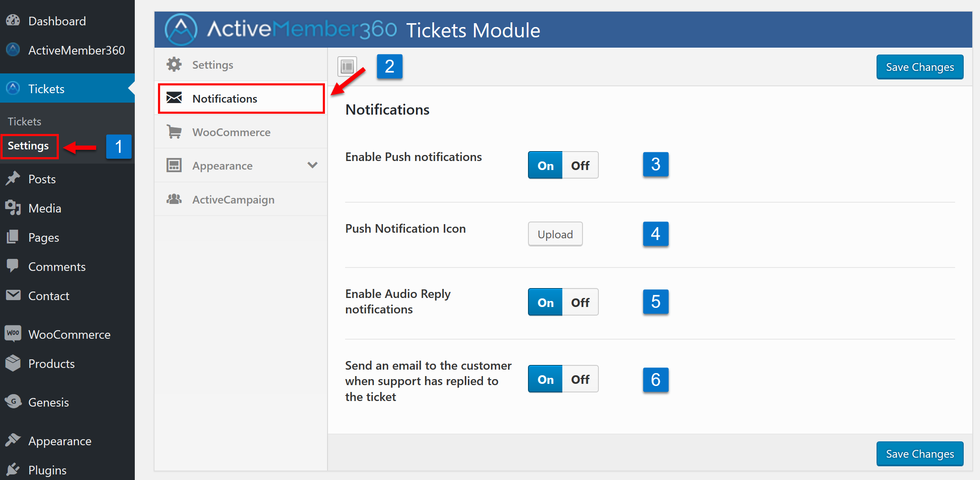Click the 'Enable Push notifications' label
This screenshot has height=480, width=980.
[x=413, y=157]
